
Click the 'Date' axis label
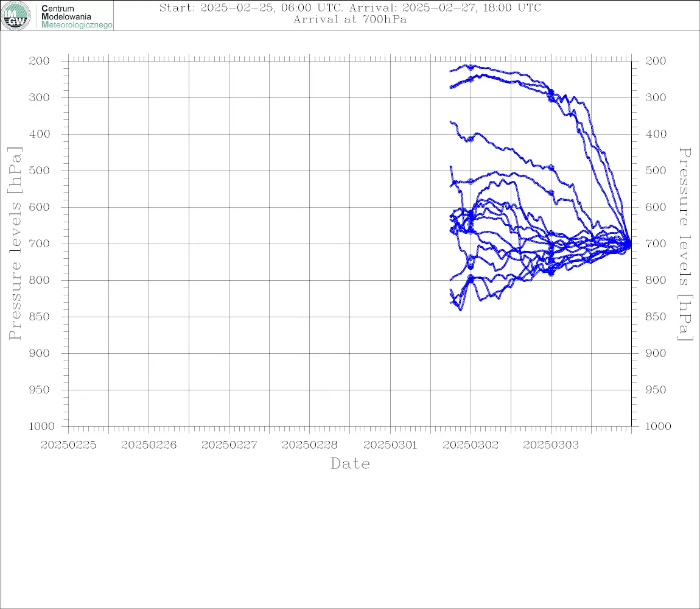click(351, 464)
